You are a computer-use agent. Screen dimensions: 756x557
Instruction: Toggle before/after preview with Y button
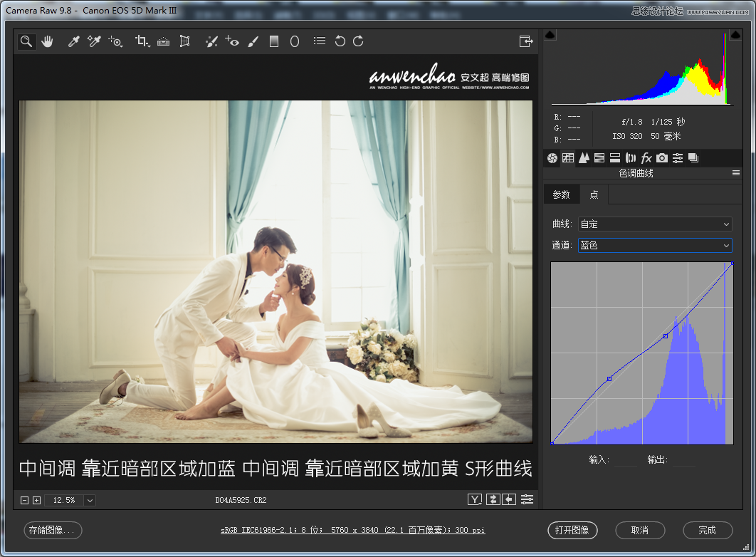(x=474, y=499)
